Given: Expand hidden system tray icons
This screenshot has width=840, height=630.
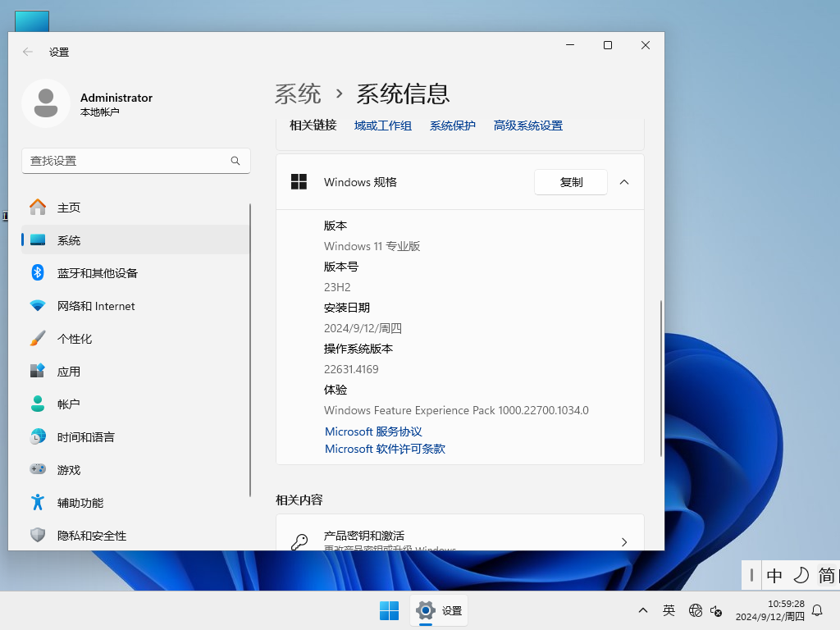Looking at the screenshot, I should tap(642, 610).
